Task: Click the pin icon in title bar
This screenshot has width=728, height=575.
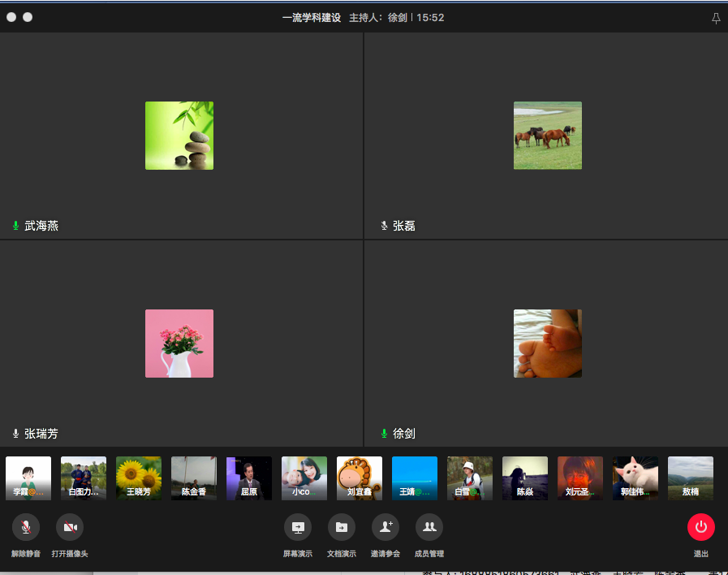Action: pyautogui.click(x=715, y=18)
